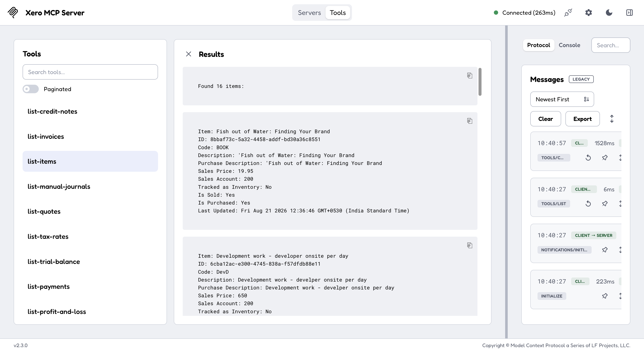Focus the messages Search field

pyautogui.click(x=611, y=45)
